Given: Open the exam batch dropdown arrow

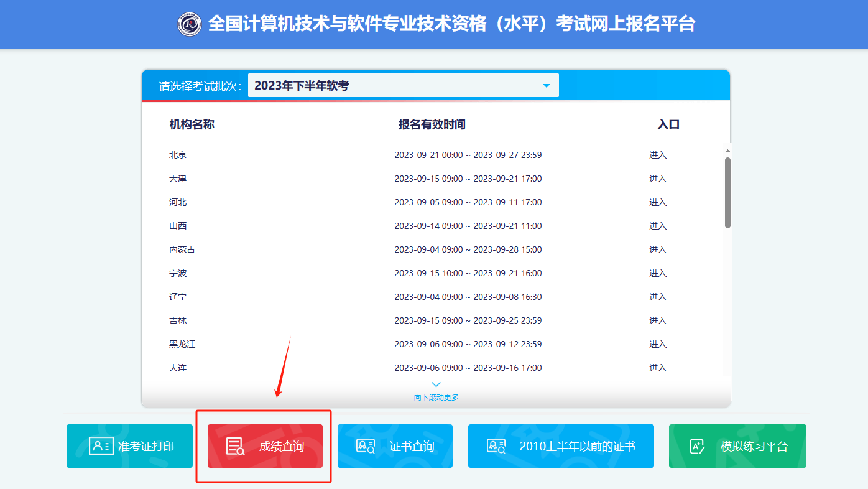Looking at the screenshot, I should tap(547, 86).
